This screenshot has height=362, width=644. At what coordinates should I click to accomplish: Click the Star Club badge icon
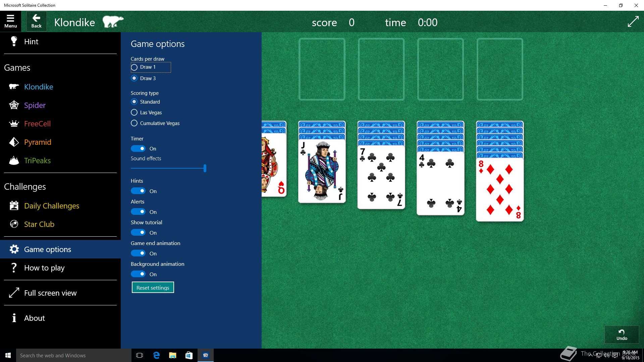(14, 224)
